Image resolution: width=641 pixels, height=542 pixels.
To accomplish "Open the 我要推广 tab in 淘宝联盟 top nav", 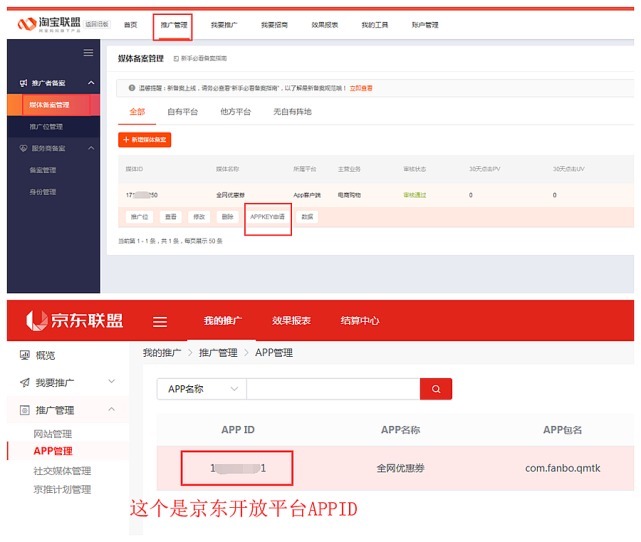I will tap(224, 25).
